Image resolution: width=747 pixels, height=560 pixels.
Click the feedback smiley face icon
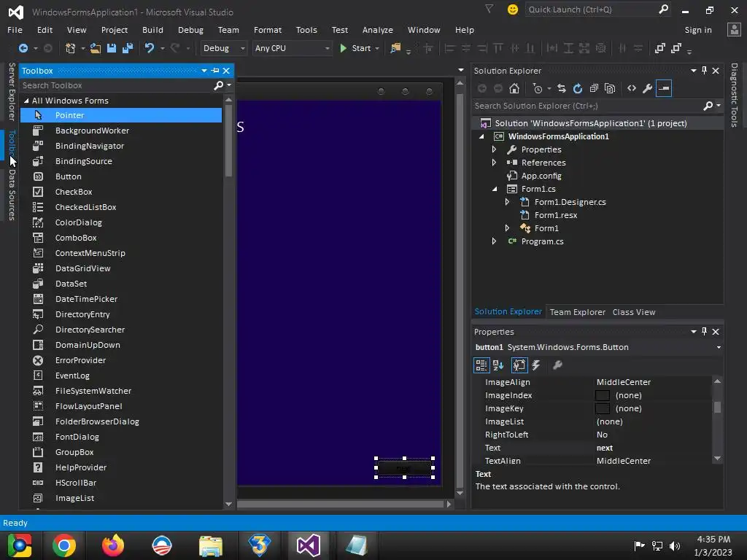pos(513,9)
